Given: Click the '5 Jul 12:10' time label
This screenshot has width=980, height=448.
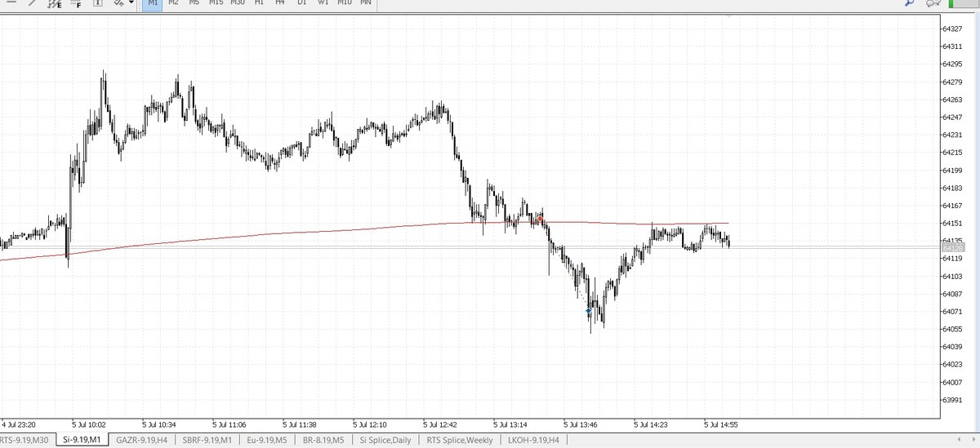Looking at the screenshot, I should 371,425.
